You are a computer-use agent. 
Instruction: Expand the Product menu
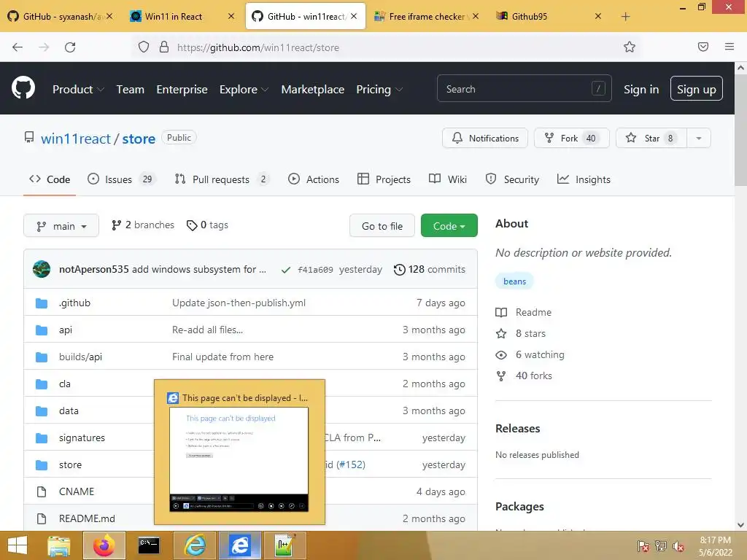click(x=78, y=90)
